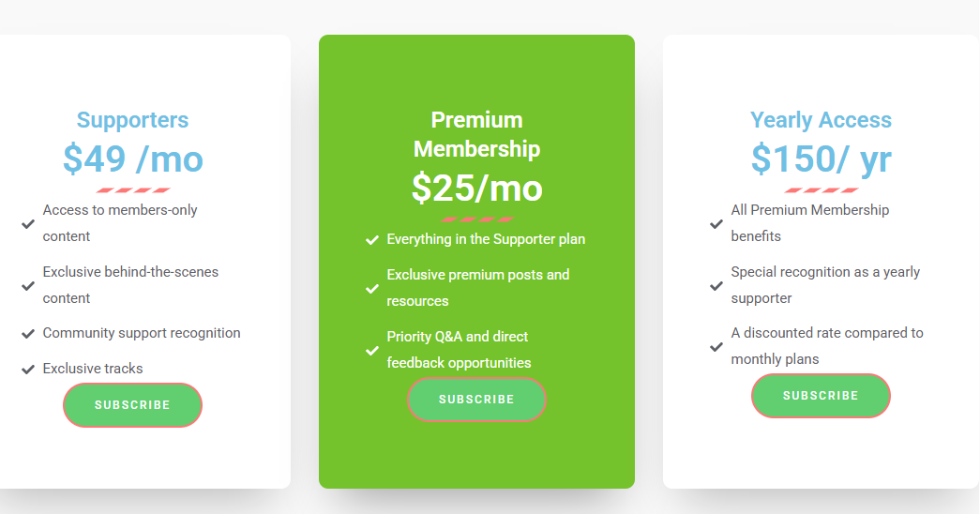Select checkmark beside Special recognition yearly supporter
Viewport: 980px width, 514px height.
[716, 286]
